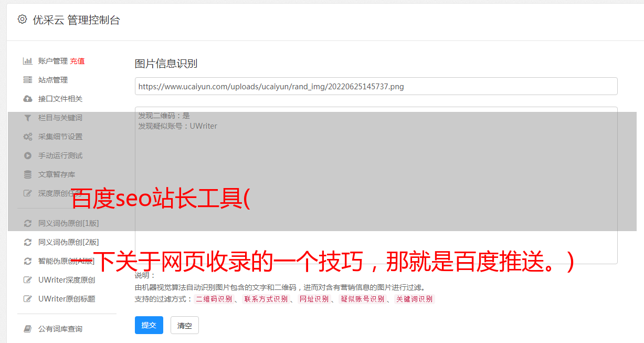
Task: Click the server icon for 站点管理
Action: [x=28, y=80]
